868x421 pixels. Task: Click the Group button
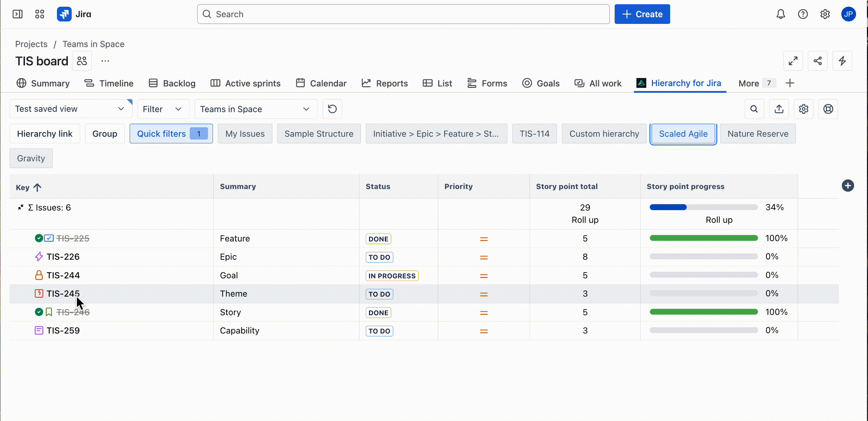pyautogui.click(x=105, y=134)
